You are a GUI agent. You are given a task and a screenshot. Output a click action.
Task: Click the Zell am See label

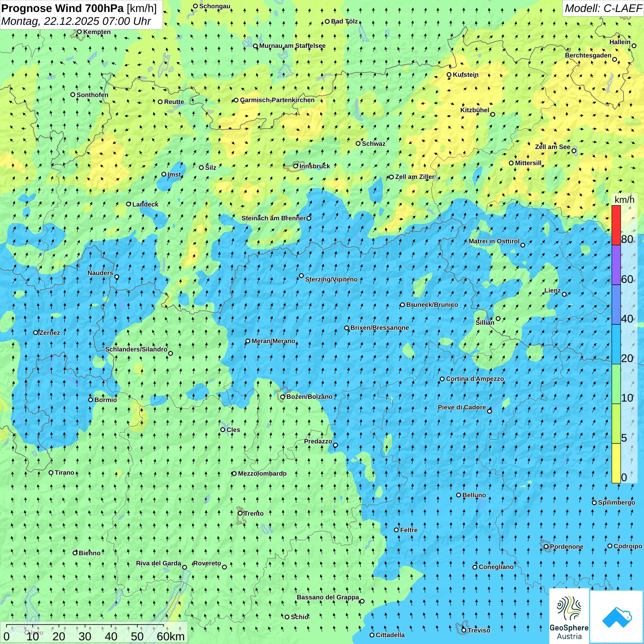552,147
